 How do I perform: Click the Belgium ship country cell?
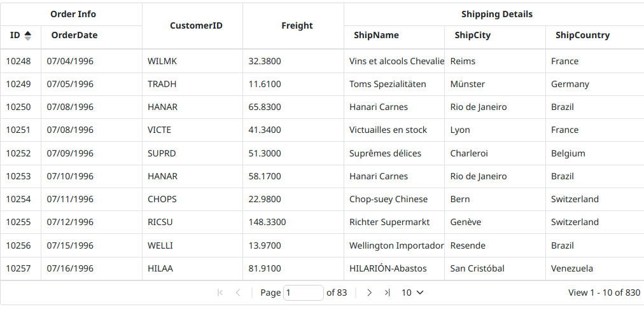[x=568, y=153]
